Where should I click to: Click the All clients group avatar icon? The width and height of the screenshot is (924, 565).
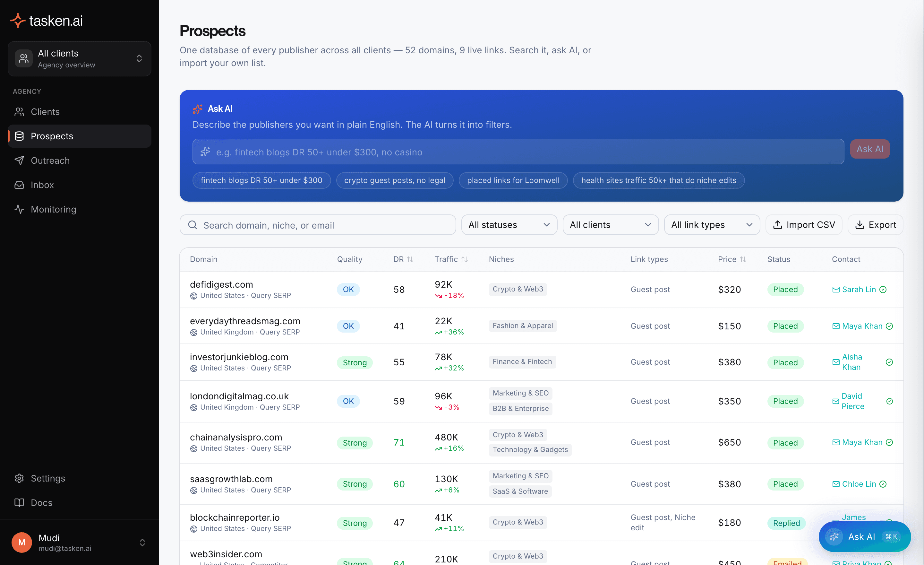click(24, 58)
